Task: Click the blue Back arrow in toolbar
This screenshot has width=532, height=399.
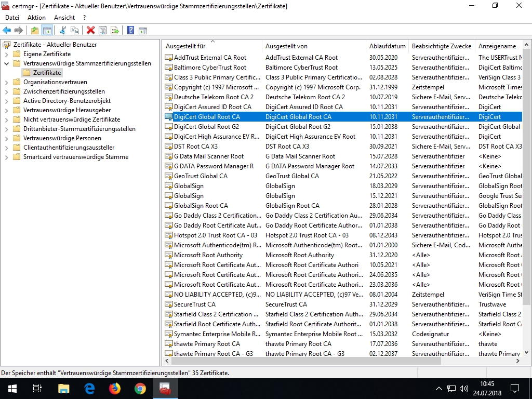Action: (x=7, y=31)
